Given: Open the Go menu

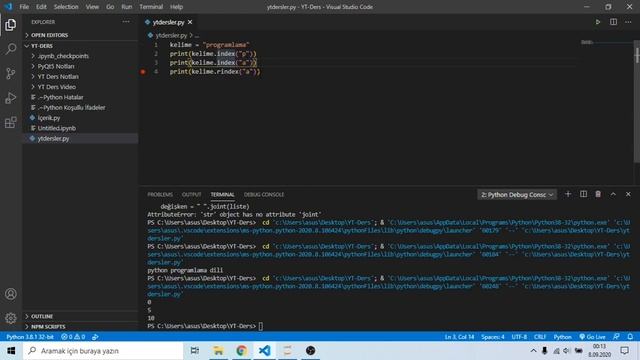Looking at the screenshot, I should [x=110, y=7].
